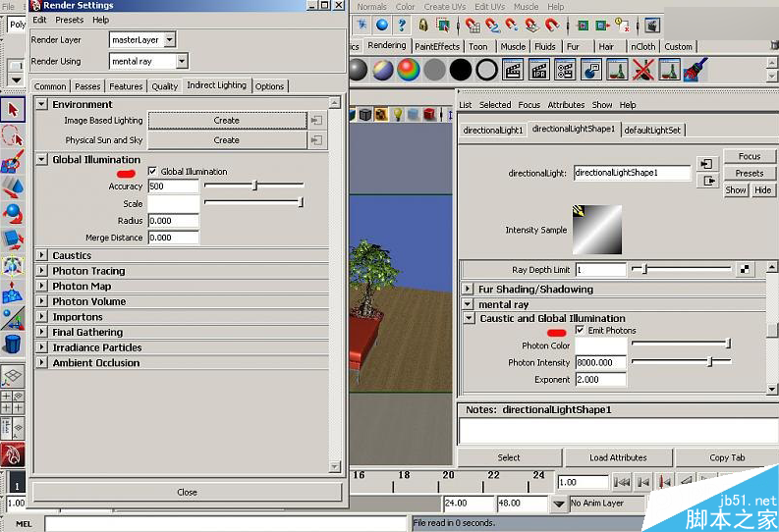779x532 pixels.
Task: Expand the Final Gathering section
Action: (x=42, y=332)
